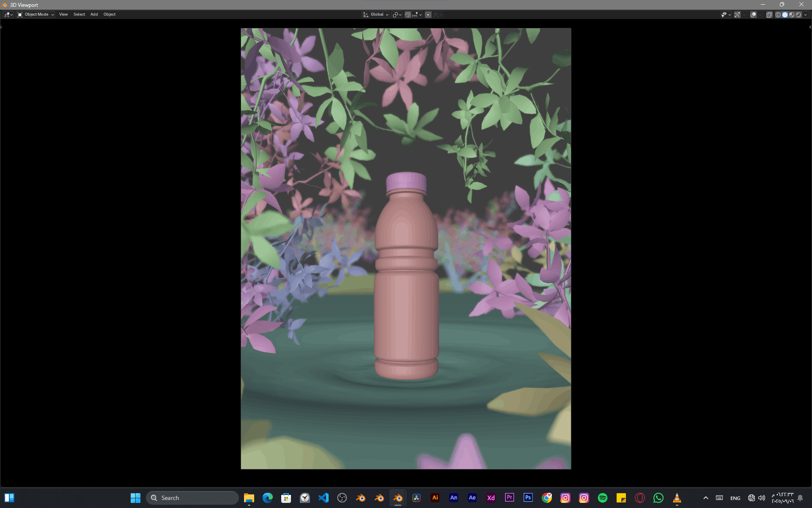Toggle the show gizmo icon
The image size is (812, 508).
point(737,14)
